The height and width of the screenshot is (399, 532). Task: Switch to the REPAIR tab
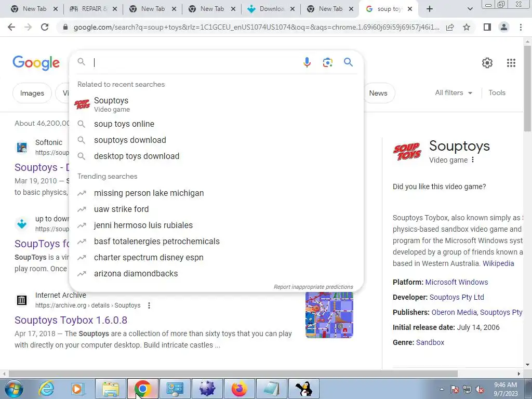coord(93,9)
